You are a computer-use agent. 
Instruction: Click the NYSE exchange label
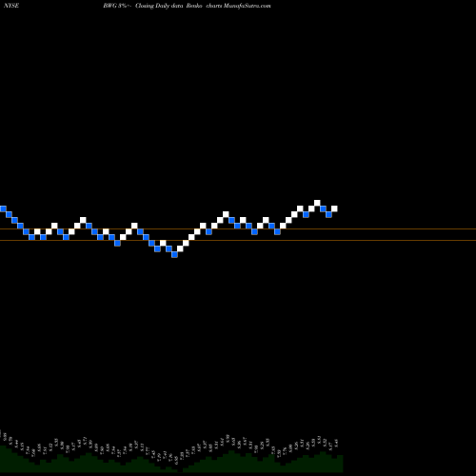tap(11, 6)
